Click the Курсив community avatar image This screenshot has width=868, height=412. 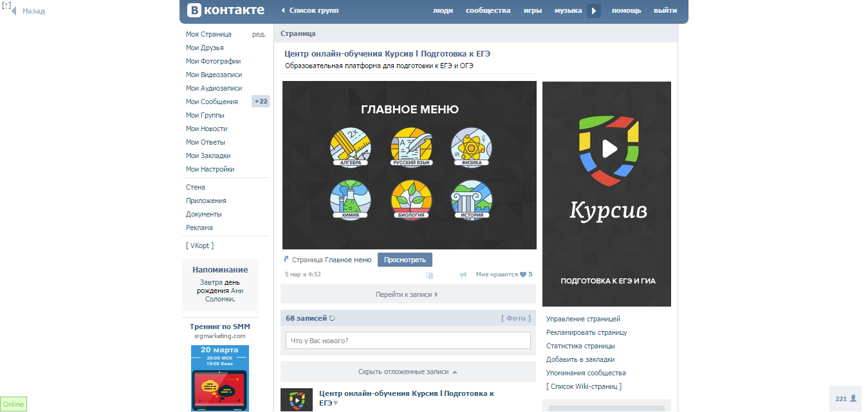[607, 194]
